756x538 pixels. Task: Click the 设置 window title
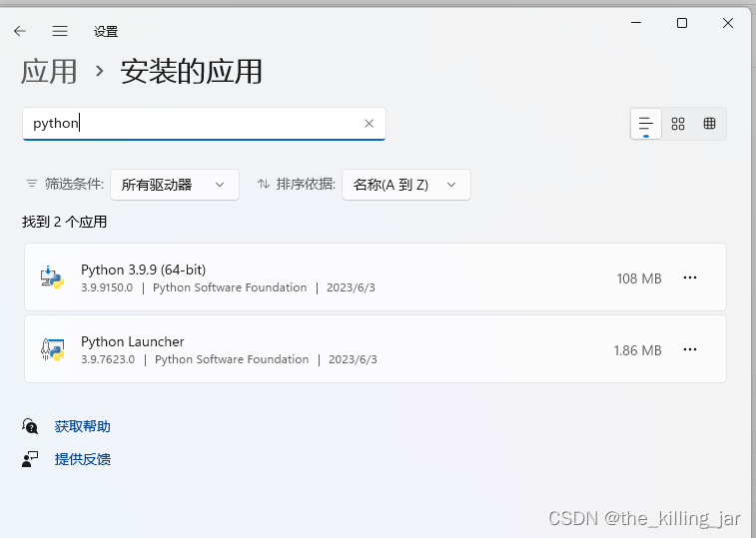pos(106,32)
